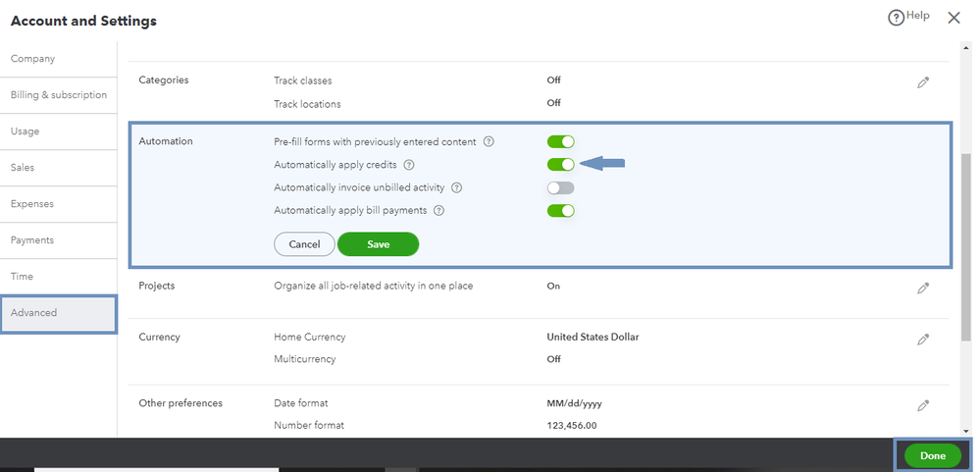The width and height of the screenshot is (980, 472).
Task: Open help tooltip for Pre-fill forms
Action: pyautogui.click(x=489, y=142)
